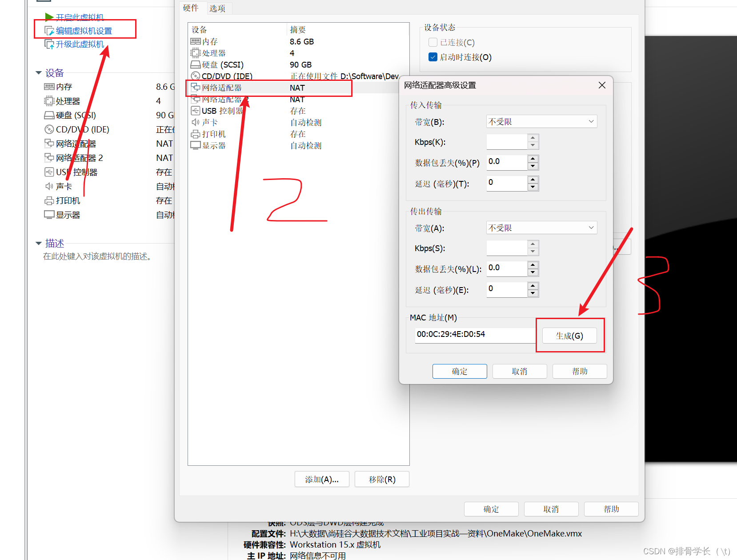Decrease outgoing 数据包丢失(%)(L) stepper

click(x=533, y=272)
